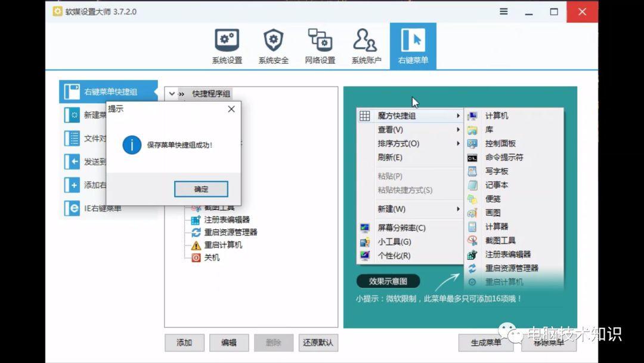Click the 魔方快捷组 grid icon
The image size is (644, 363).
[365, 116]
